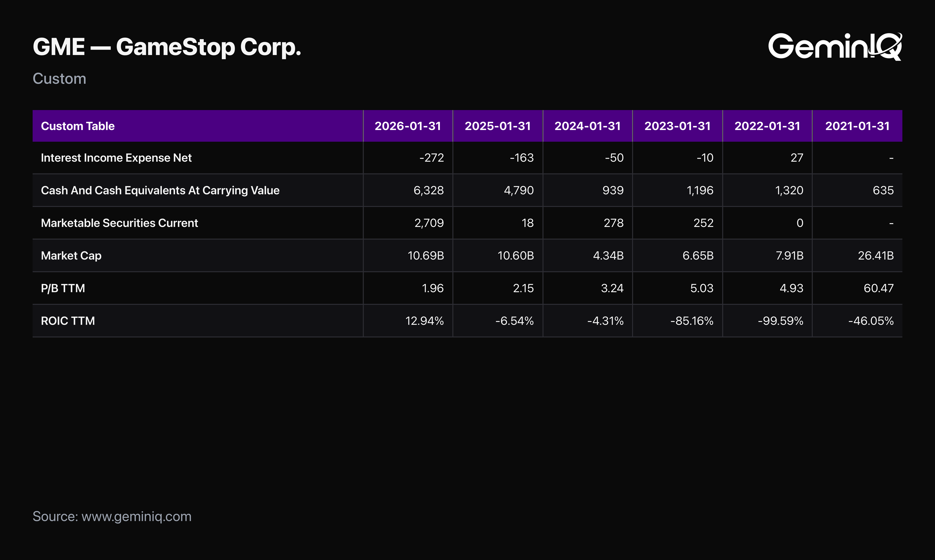Pick the 939 cash value
This screenshot has width=935, height=560.
pos(613,190)
